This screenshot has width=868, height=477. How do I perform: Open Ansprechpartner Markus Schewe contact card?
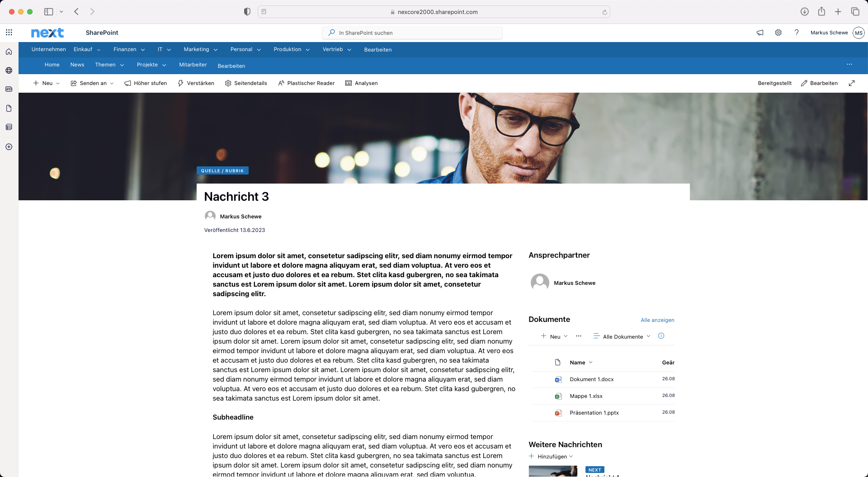(563, 283)
